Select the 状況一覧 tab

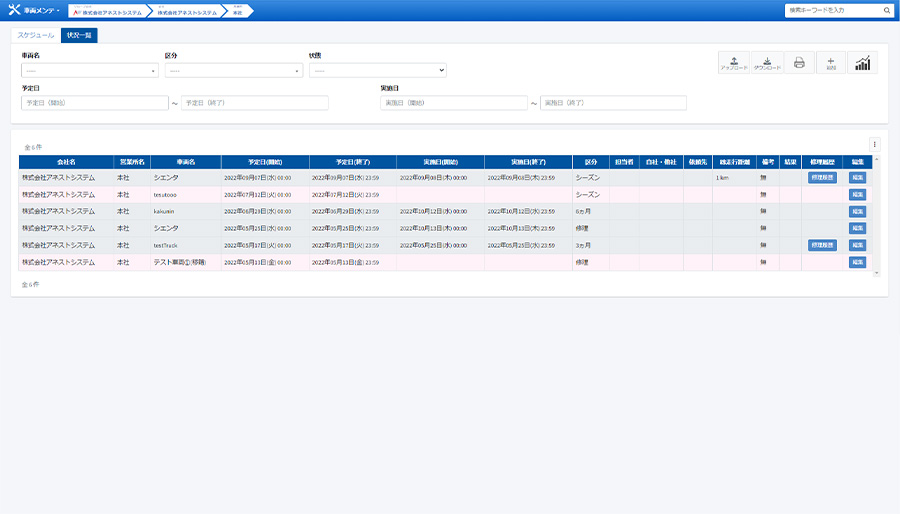coord(79,35)
